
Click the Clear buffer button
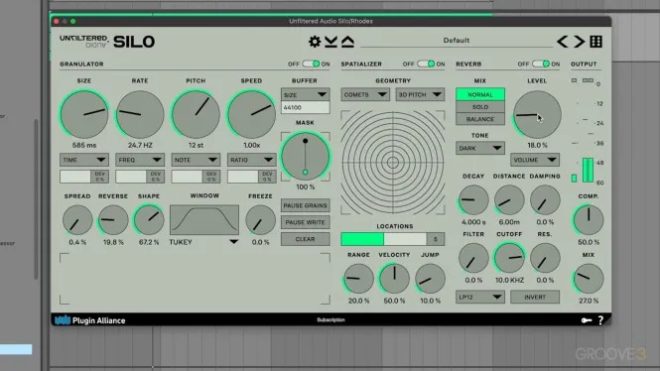pos(305,239)
